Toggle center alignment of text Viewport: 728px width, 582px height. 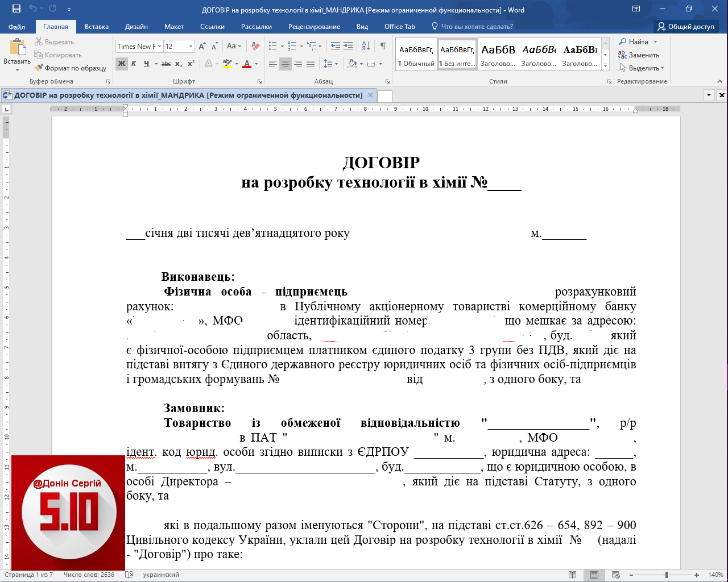point(284,64)
